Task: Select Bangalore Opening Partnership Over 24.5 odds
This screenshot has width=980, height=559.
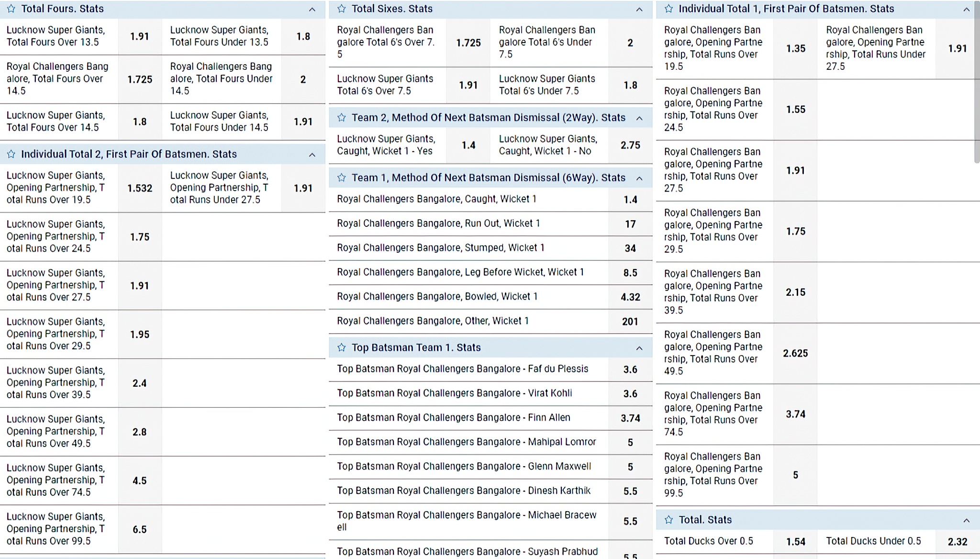Action: [x=795, y=110]
